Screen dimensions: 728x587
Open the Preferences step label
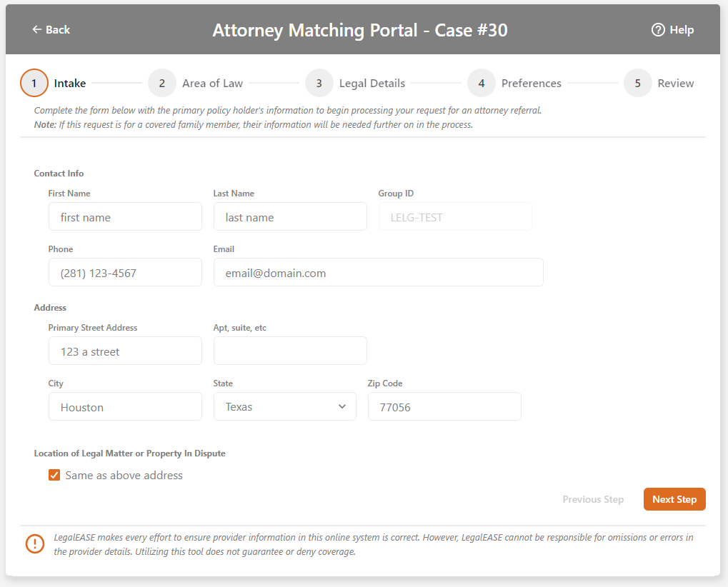point(531,84)
